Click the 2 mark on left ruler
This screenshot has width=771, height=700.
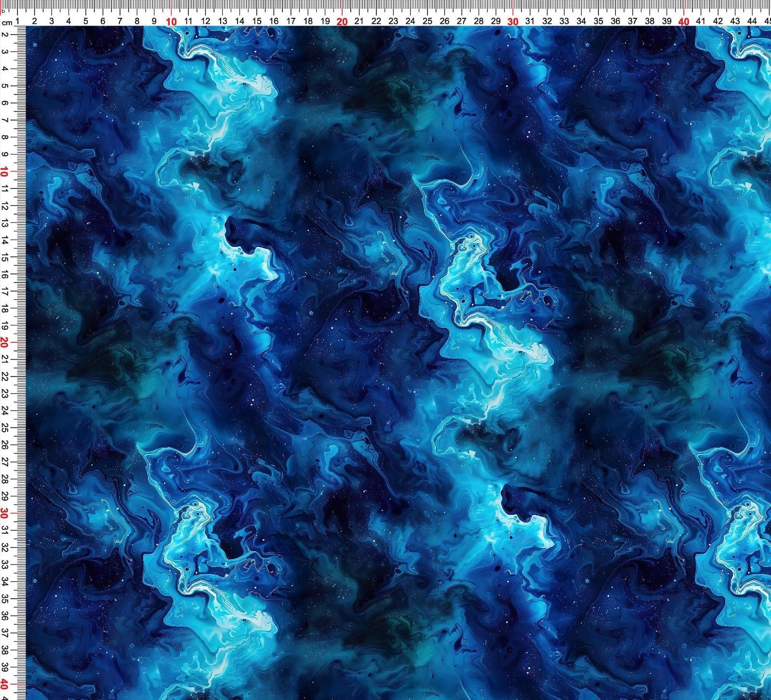coord(4,35)
